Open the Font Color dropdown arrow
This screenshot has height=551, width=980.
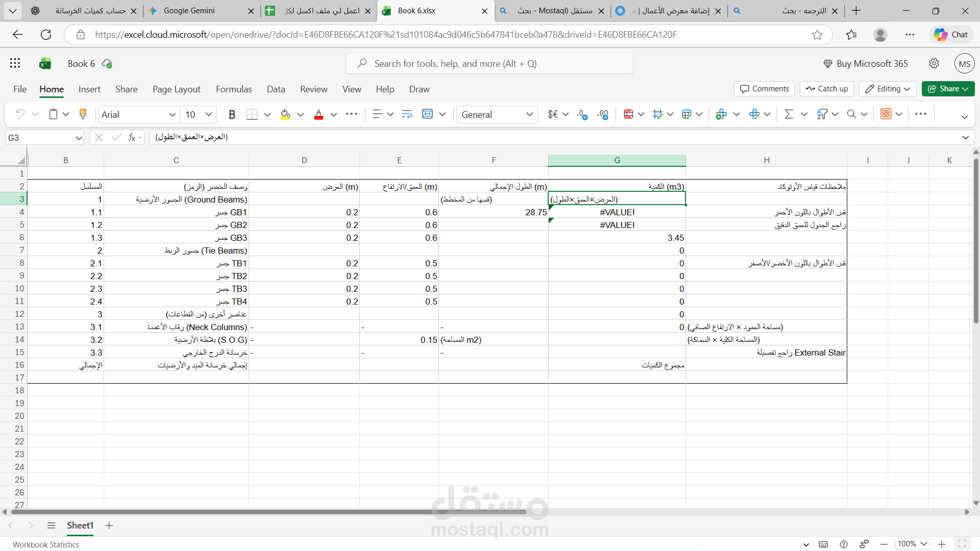(x=334, y=115)
